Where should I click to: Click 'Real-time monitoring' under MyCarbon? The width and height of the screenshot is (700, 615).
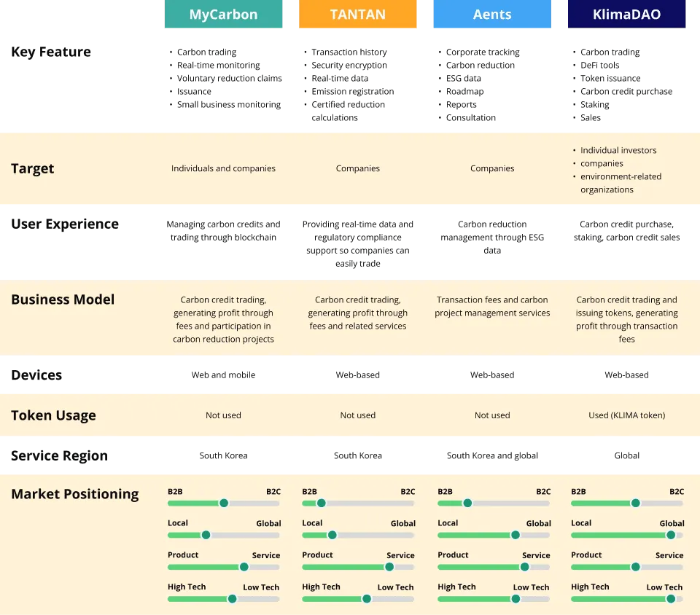pos(218,65)
